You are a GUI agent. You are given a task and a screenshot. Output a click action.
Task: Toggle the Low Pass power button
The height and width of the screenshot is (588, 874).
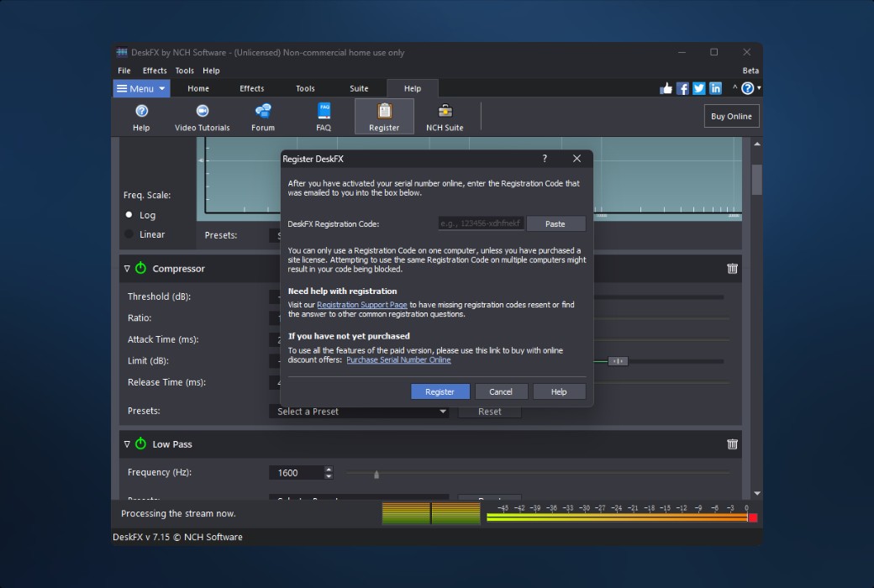(139, 444)
